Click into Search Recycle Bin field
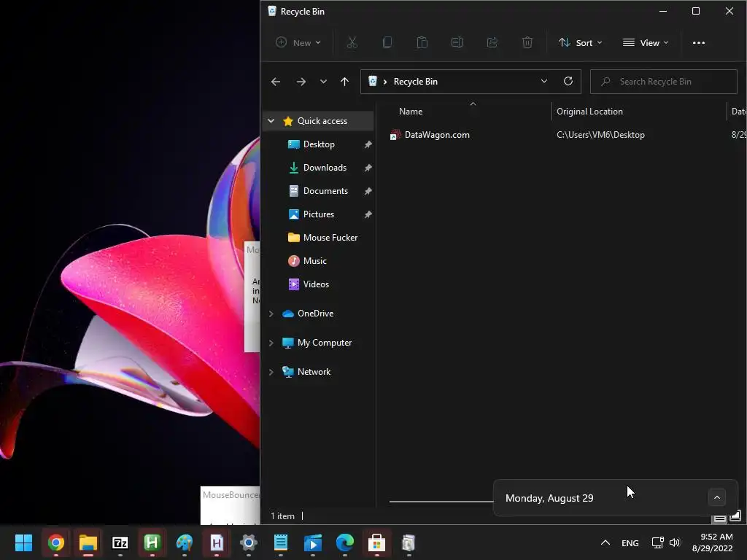This screenshot has height=560, width=747. 664,82
